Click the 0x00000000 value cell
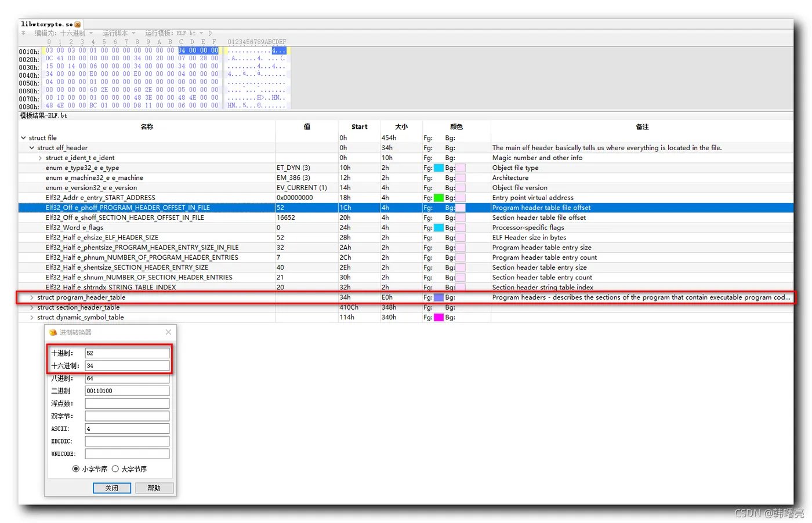Viewport: 812px width, 523px height. (x=307, y=198)
